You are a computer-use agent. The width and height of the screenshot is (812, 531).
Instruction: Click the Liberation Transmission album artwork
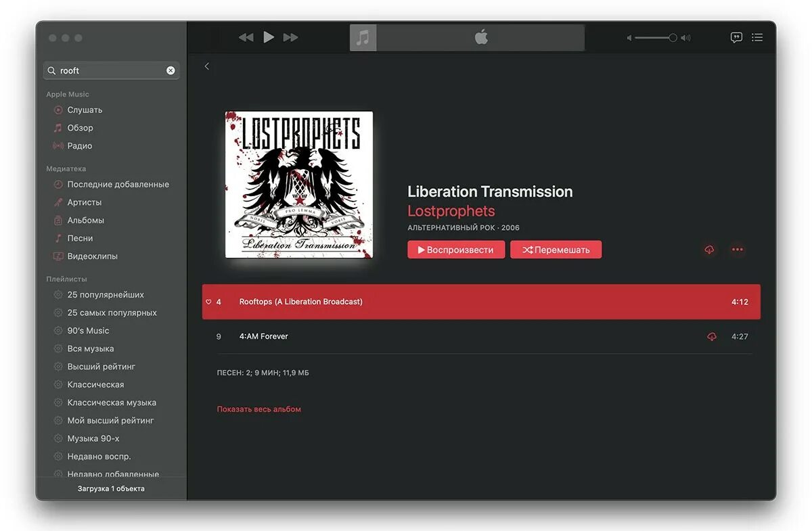[x=299, y=185]
